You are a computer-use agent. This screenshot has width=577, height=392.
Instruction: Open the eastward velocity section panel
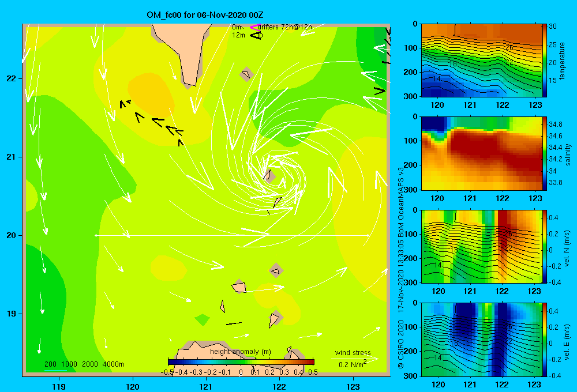click(x=481, y=340)
